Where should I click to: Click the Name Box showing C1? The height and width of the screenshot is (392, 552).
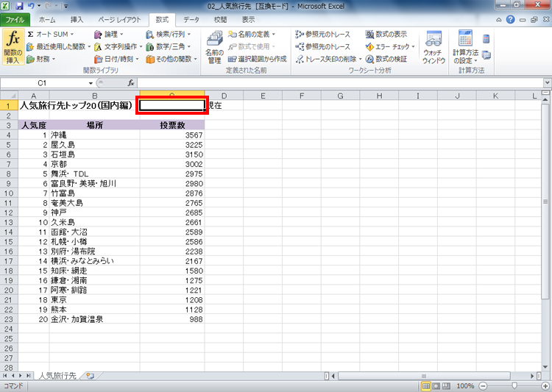click(43, 83)
